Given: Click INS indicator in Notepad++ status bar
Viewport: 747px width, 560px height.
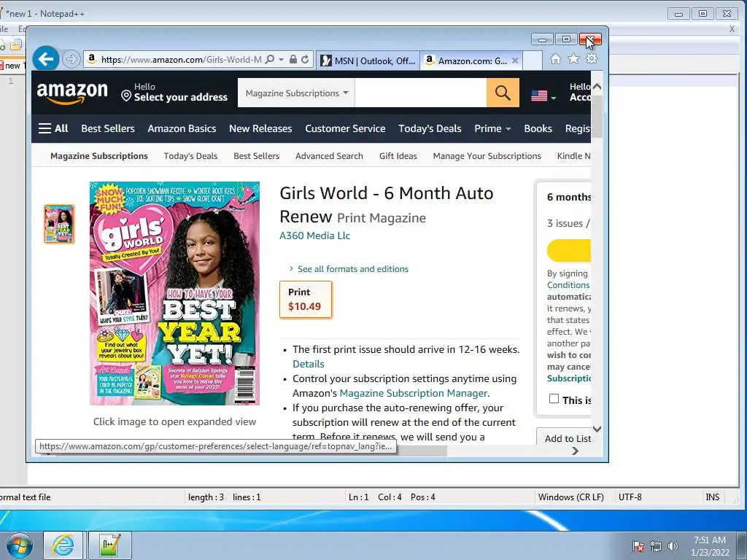Looking at the screenshot, I should [712, 497].
